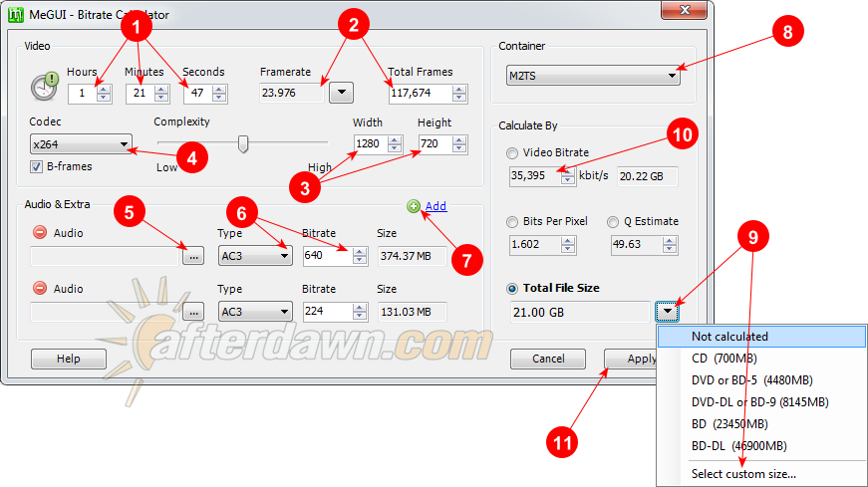Click the MeGUI app icon in title bar
Viewport: 868px width, 487px height.
(x=16, y=14)
